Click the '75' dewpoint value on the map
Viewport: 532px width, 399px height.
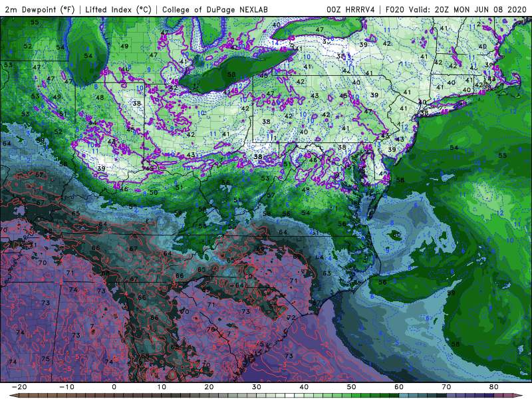coord(45,358)
